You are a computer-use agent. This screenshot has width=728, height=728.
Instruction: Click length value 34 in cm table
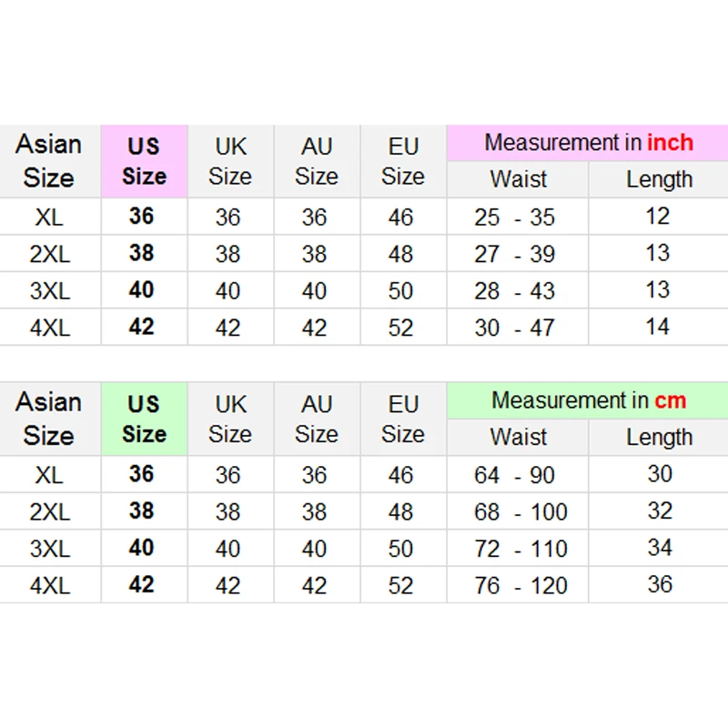660,548
